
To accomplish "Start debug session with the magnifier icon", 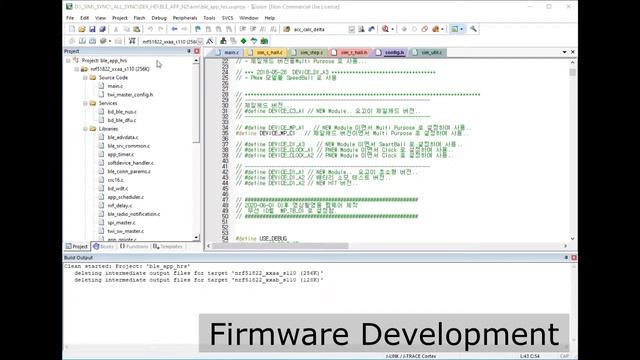I will [x=385, y=29].
